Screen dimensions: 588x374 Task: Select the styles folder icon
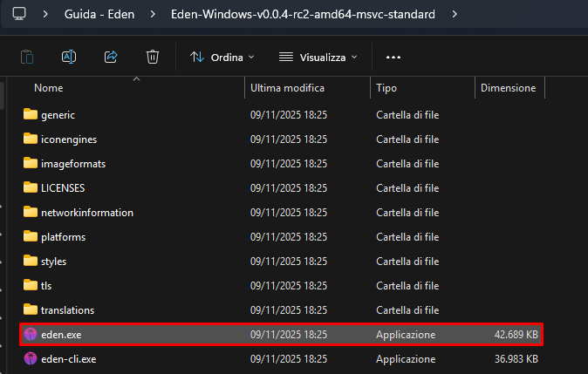click(x=31, y=261)
